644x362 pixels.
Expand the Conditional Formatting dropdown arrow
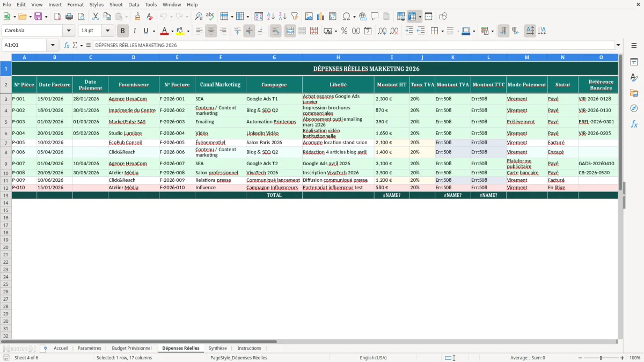492,31
